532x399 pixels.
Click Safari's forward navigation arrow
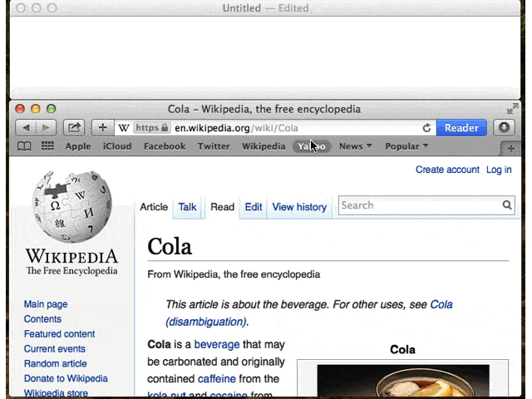(46, 128)
